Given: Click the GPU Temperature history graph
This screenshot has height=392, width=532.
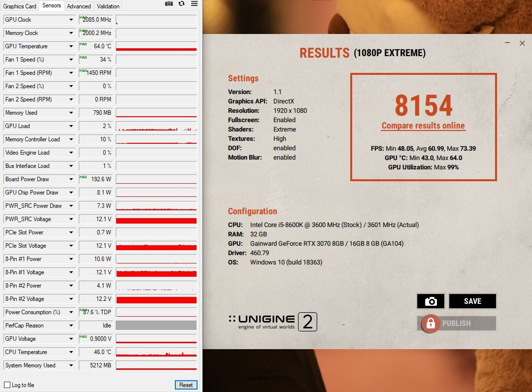Looking at the screenshot, I should pos(156,46).
